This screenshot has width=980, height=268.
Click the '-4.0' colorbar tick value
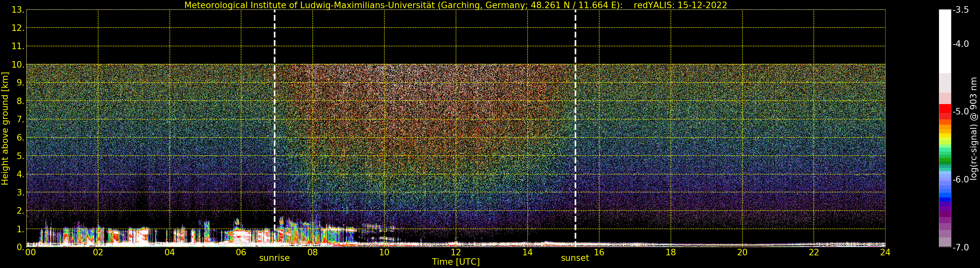click(x=960, y=44)
